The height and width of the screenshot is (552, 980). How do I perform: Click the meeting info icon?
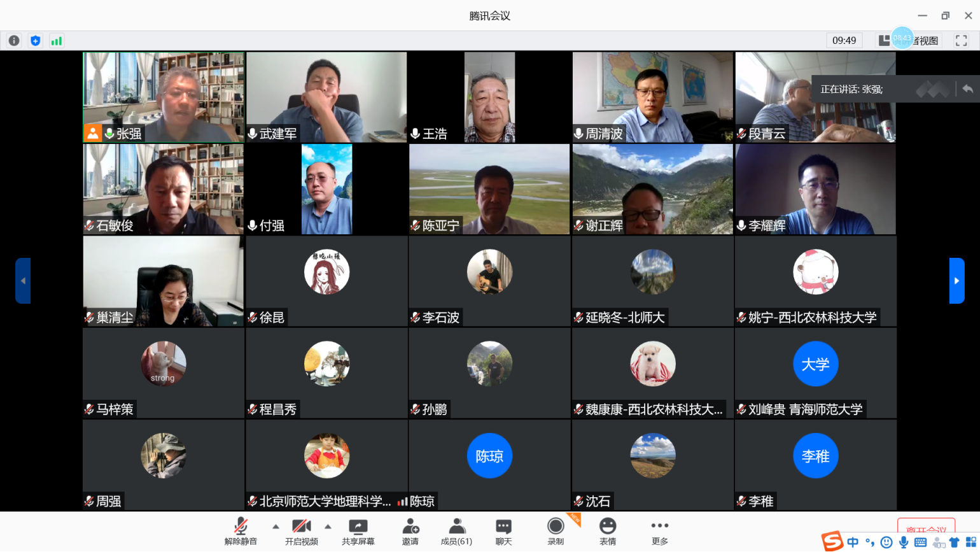(x=14, y=41)
